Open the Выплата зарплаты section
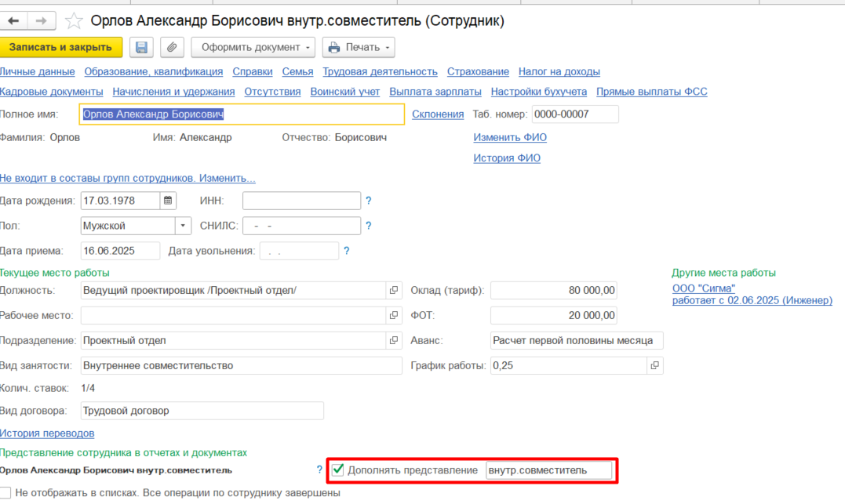845x504 pixels. point(435,92)
